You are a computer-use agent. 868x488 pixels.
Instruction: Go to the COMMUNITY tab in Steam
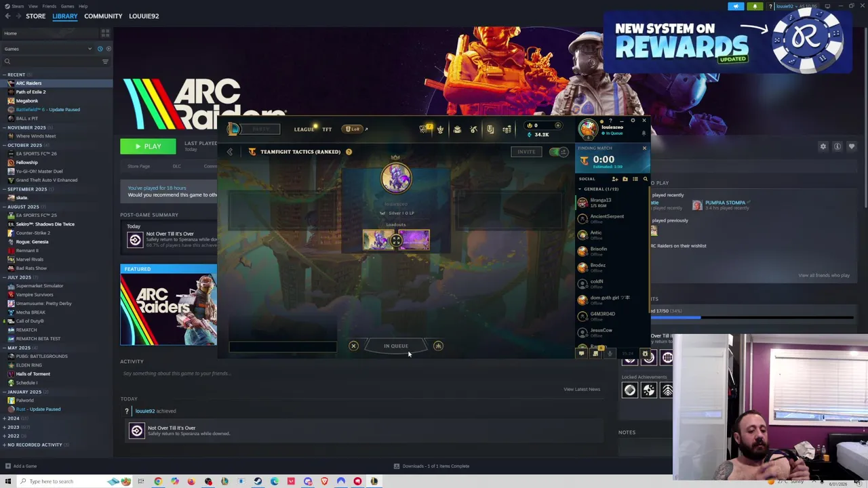click(x=103, y=16)
